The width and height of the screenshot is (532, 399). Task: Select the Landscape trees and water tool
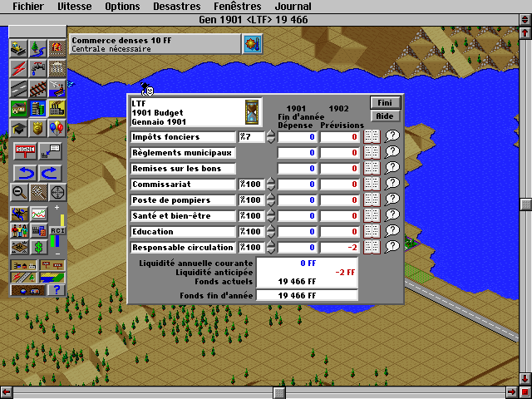37,48
